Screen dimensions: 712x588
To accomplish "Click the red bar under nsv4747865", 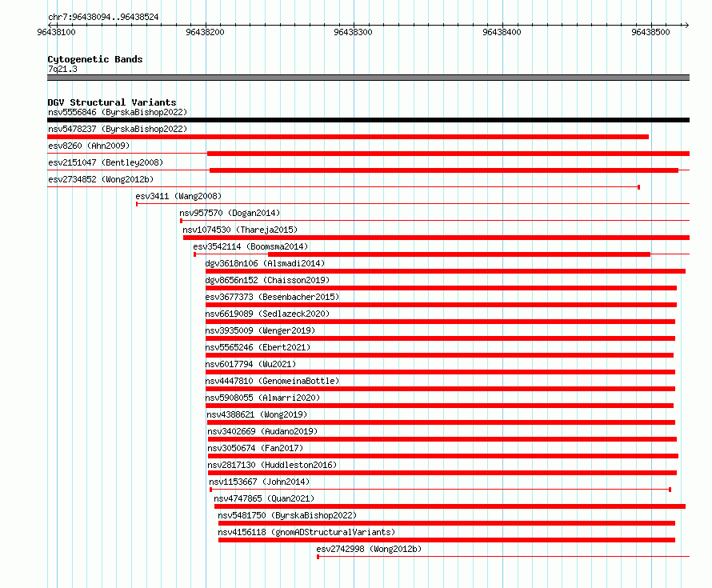I will (450, 506).
